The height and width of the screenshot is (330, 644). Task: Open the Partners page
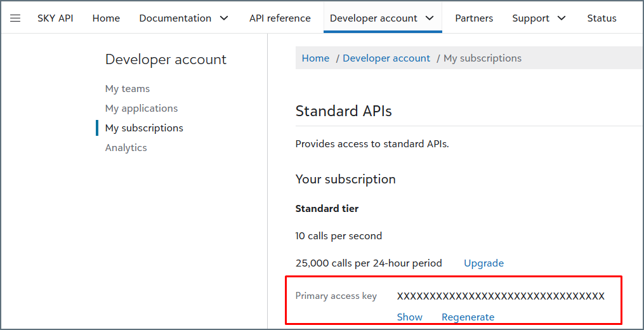pyautogui.click(x=474, y=18)
